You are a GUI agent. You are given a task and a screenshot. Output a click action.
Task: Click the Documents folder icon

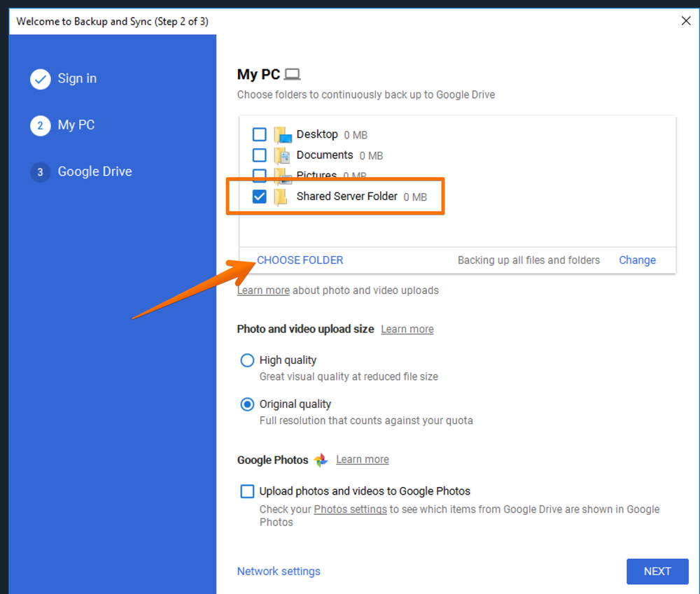[283, 155]
